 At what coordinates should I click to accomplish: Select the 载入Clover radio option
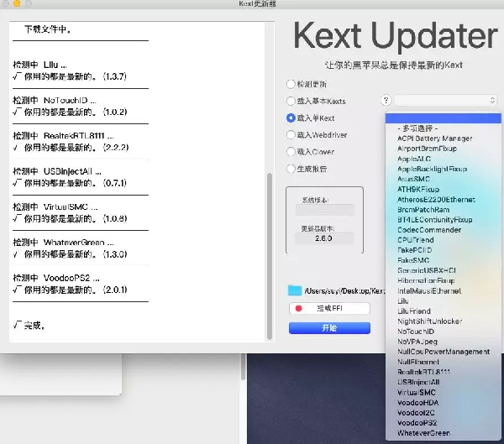click(291, 152)
